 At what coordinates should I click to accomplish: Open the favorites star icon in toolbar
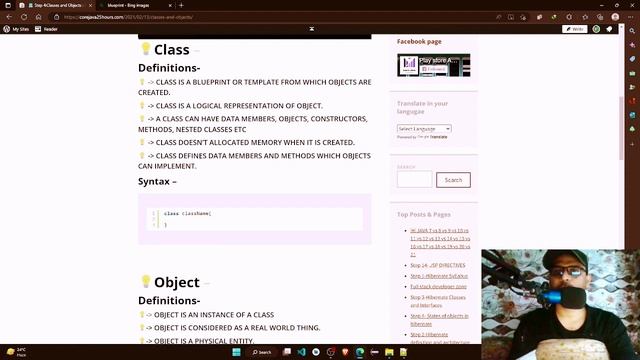585,17
